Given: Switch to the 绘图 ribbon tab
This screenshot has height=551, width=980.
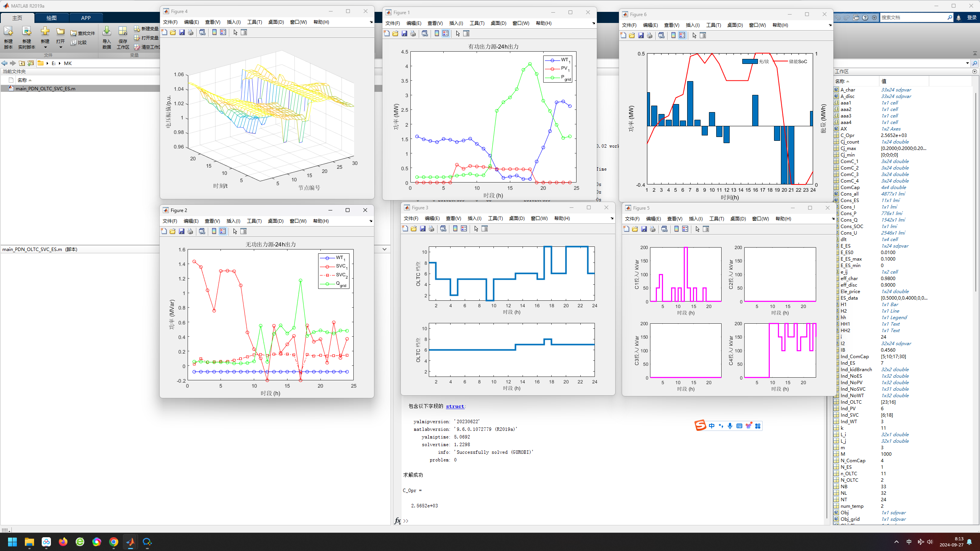Looking at the screenshot, I should coord(51,18).
